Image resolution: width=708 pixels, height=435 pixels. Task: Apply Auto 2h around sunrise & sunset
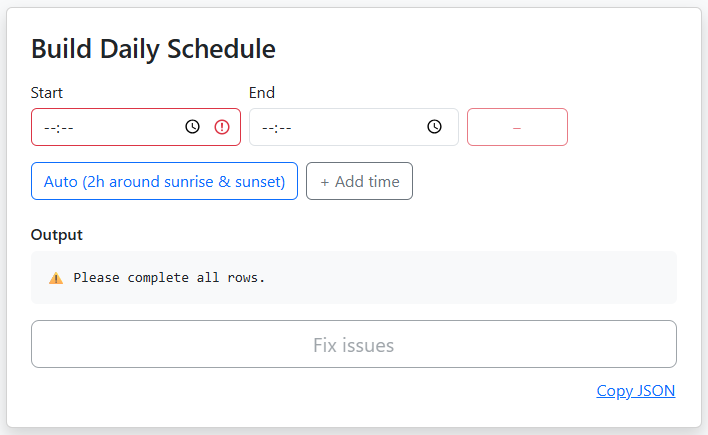164,181
